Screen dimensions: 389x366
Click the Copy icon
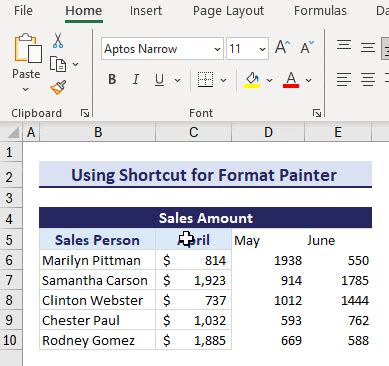(58, 64)
